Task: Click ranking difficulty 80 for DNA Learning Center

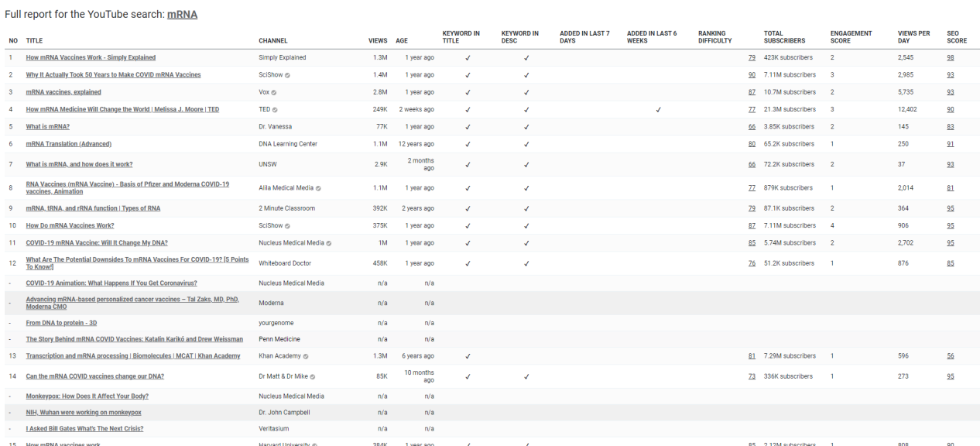Action: 752,143
